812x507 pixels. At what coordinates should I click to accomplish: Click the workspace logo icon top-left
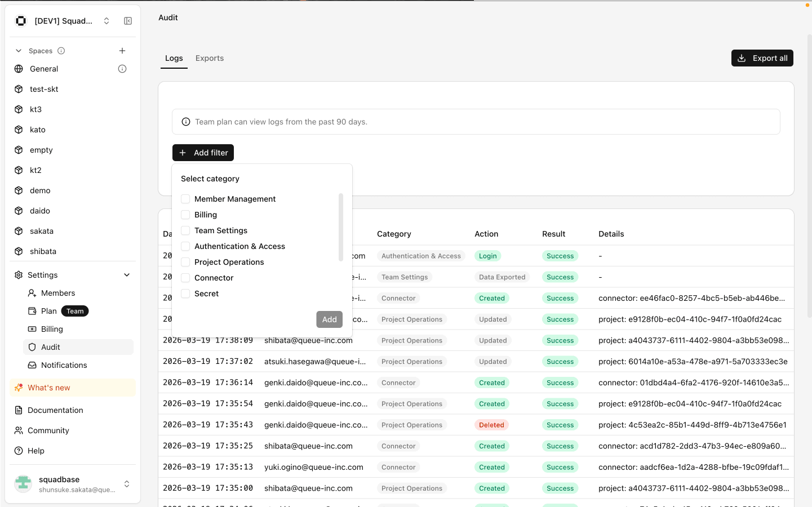(21, 20)
